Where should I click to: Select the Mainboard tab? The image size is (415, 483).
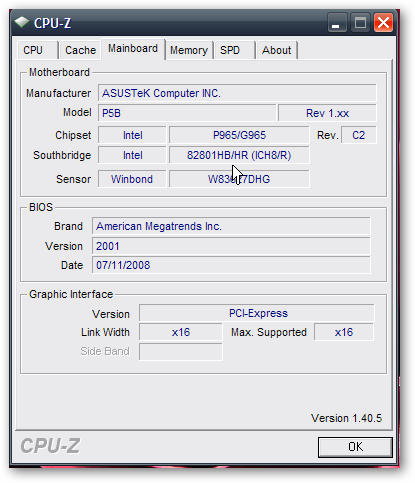tap(133, 49)
